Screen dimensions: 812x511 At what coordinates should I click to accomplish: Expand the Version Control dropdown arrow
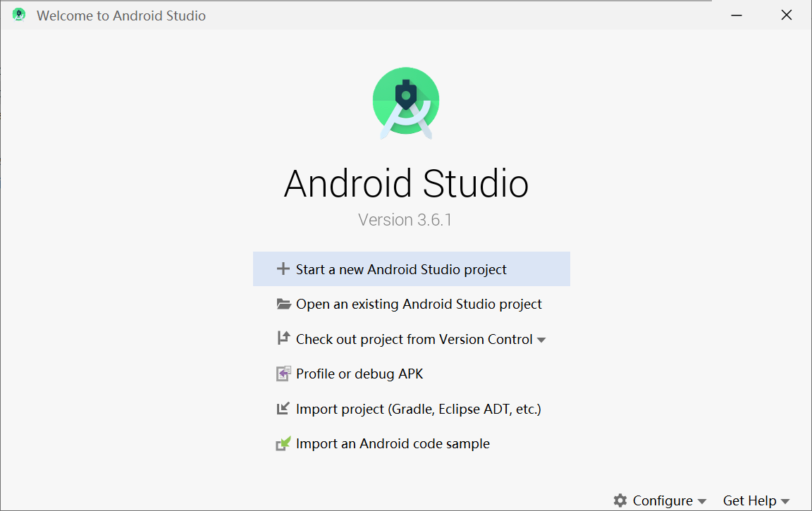coord(541,340)
